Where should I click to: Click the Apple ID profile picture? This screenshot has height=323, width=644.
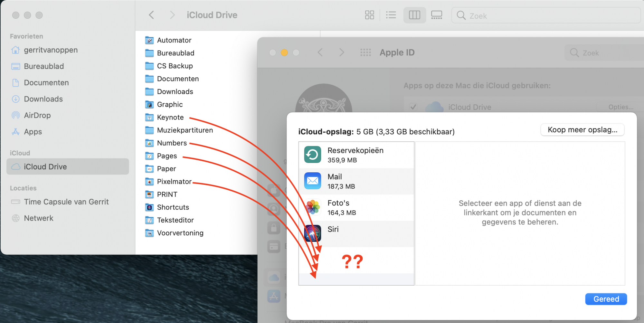point(324,98)
